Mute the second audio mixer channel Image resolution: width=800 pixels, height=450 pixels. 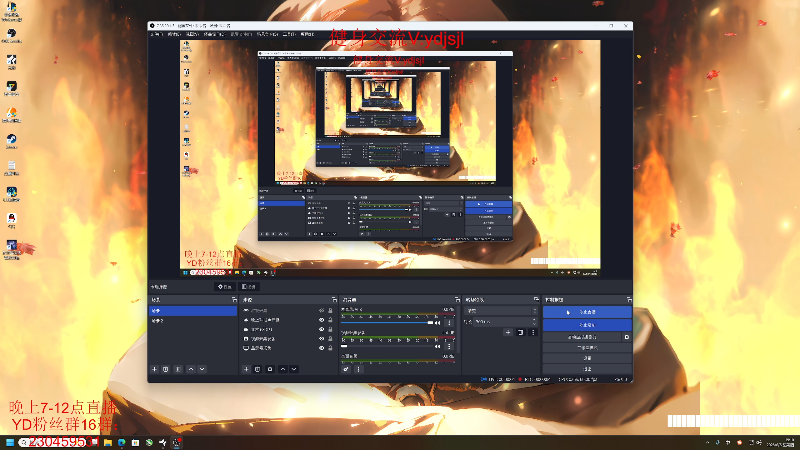pos(437,346)
